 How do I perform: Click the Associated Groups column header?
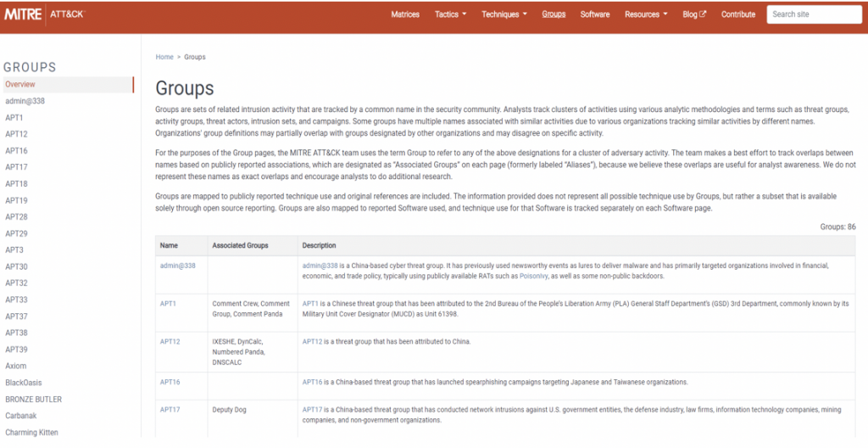[x=240, y=245]
